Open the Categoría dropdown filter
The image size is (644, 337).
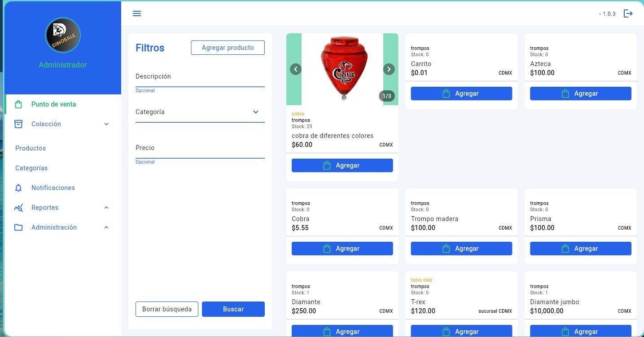point(200,112)
